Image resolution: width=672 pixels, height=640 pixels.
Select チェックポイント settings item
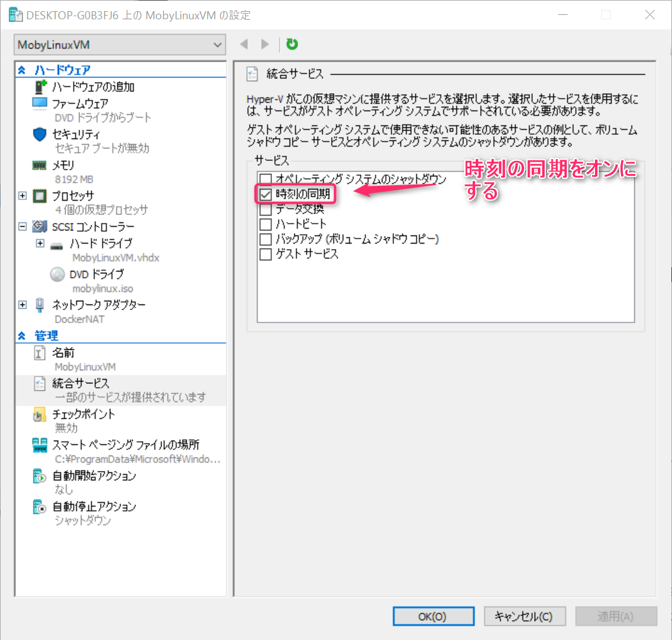(84, 414)
